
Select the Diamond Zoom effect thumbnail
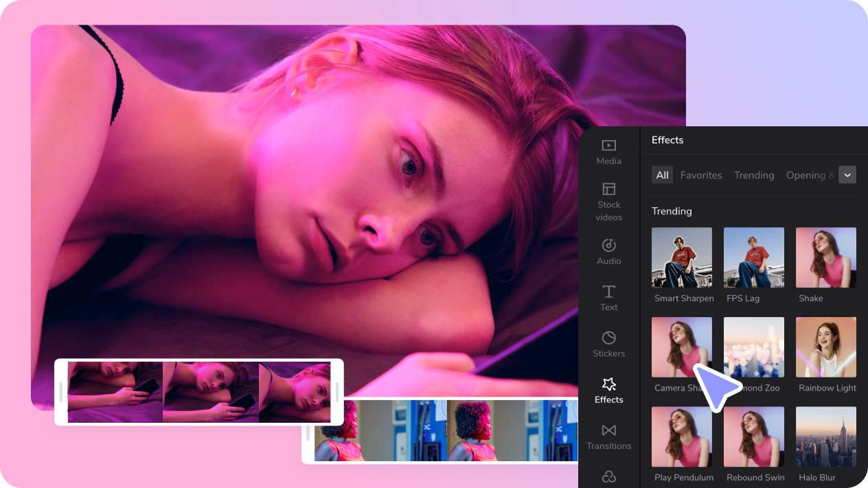[754, 347]
